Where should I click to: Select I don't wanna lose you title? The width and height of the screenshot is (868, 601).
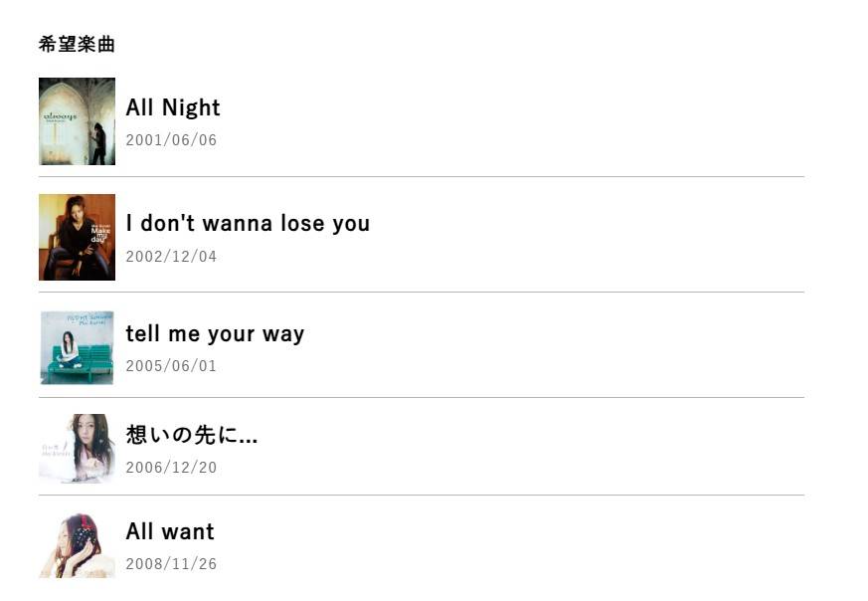click(x=248, y=223)
